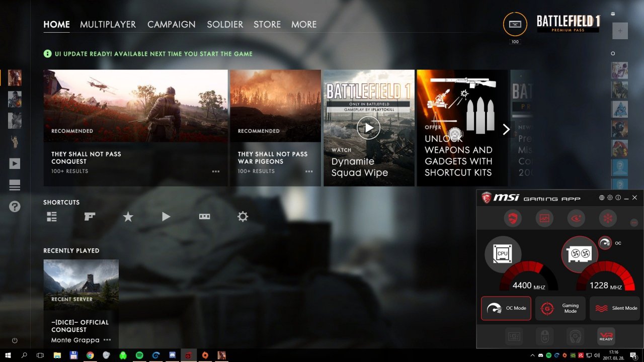Open the MSI monitoring graph icon
Viewport: 644px width, 362px height.
pos(544,218)
